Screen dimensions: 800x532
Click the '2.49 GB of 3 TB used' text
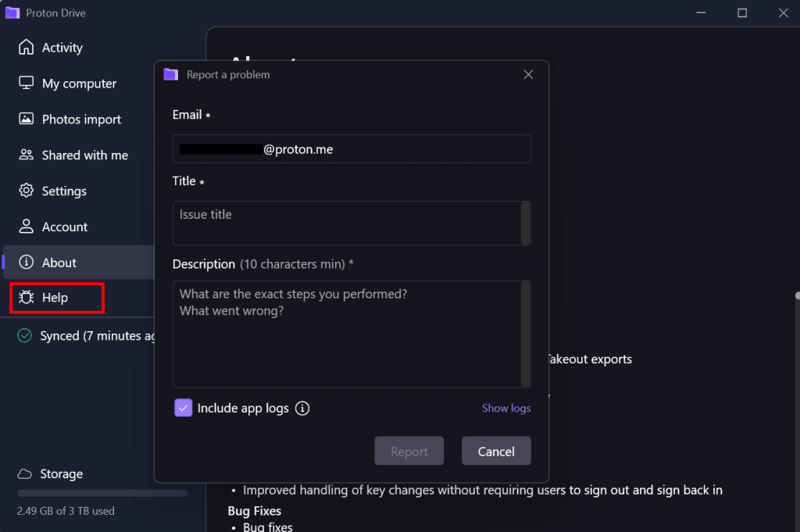pos(66,511)
